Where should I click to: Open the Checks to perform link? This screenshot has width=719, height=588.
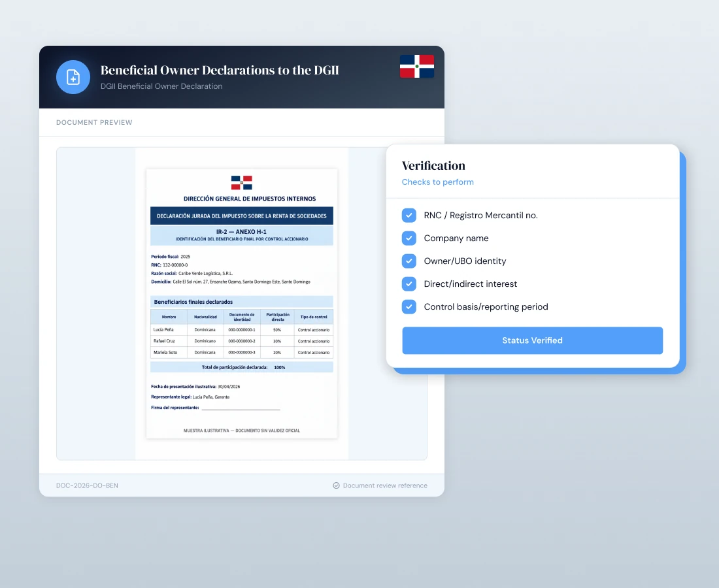point(437,182)
